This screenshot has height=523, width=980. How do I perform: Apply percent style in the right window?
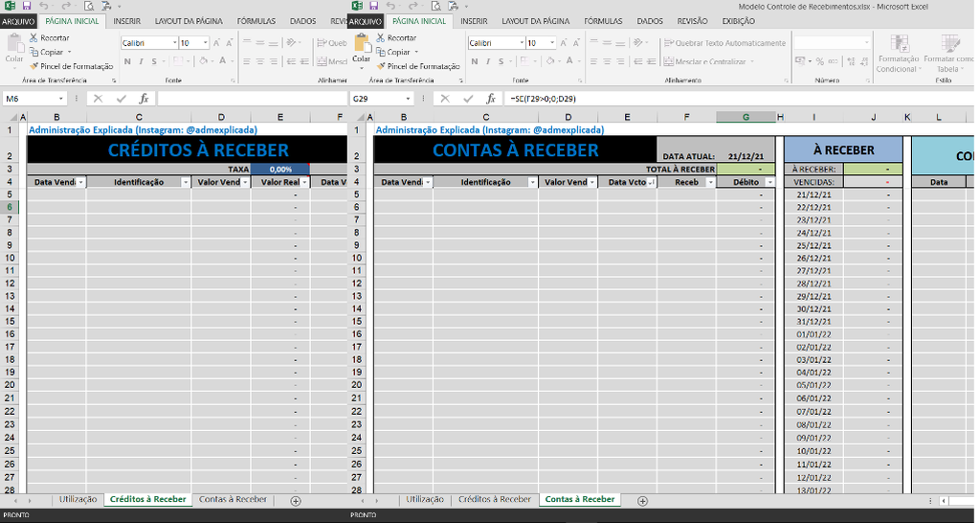pyautogui.click(x=819, y=61)
